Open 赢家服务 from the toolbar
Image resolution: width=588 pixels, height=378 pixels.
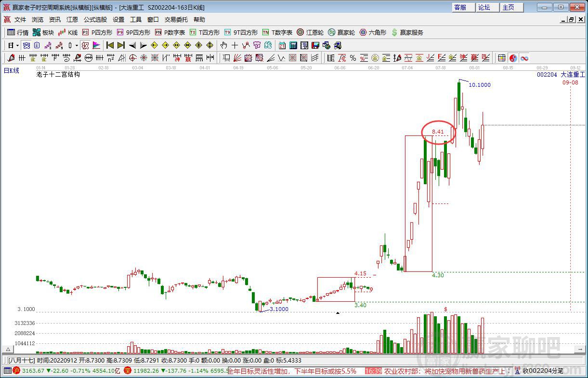coord(407,32)
